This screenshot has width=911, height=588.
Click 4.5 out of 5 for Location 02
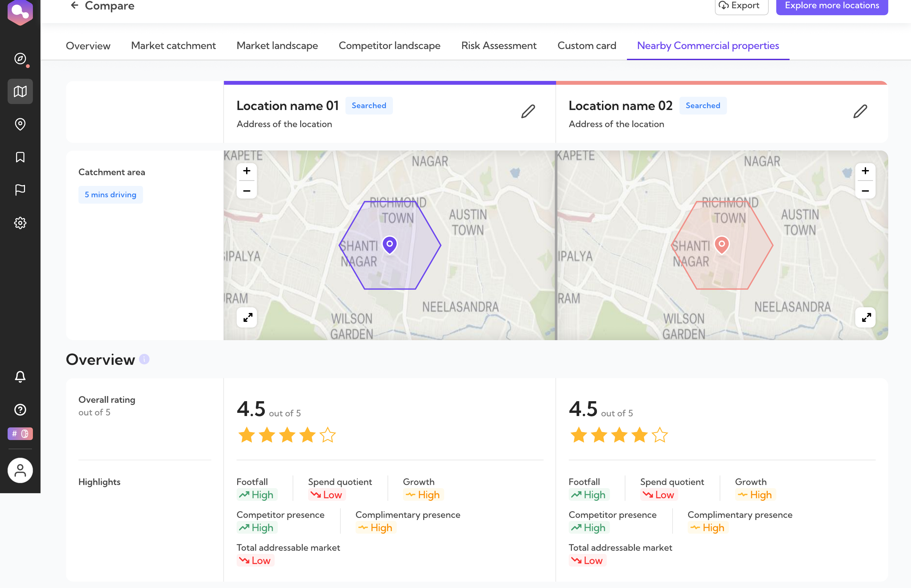coord(600,409)
